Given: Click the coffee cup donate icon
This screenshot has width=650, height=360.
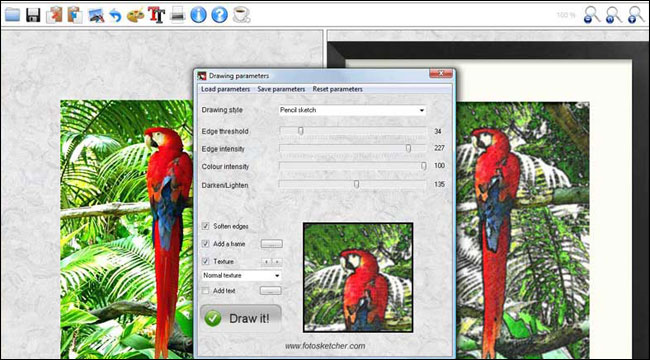Looking at the screenshot, I should [241, 15].
